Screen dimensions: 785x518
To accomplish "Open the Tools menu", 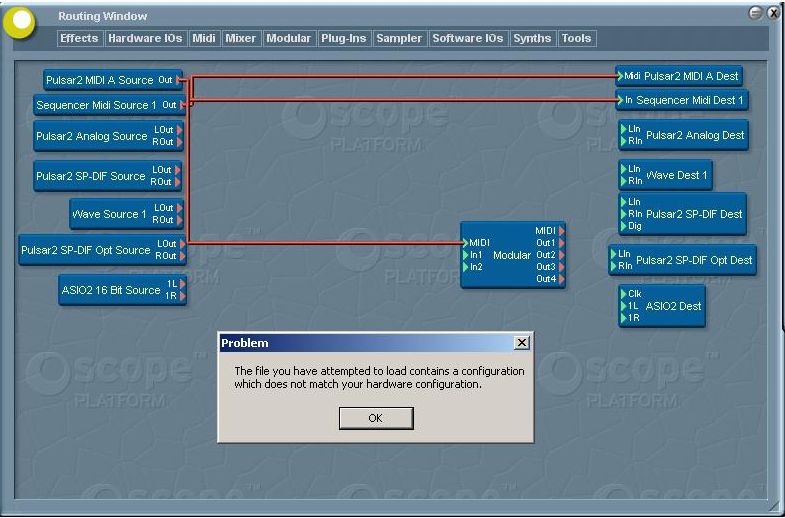I will pos(576,38).
